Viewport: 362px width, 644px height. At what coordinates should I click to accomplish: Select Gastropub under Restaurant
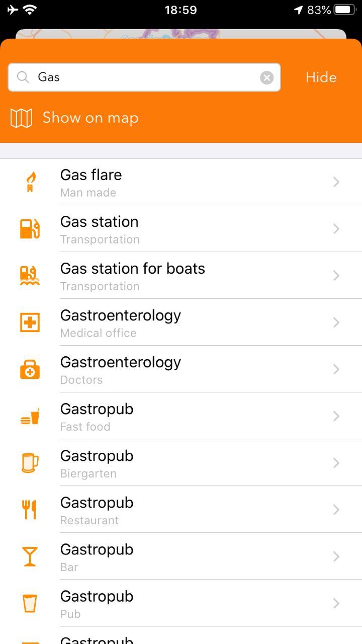97,509
